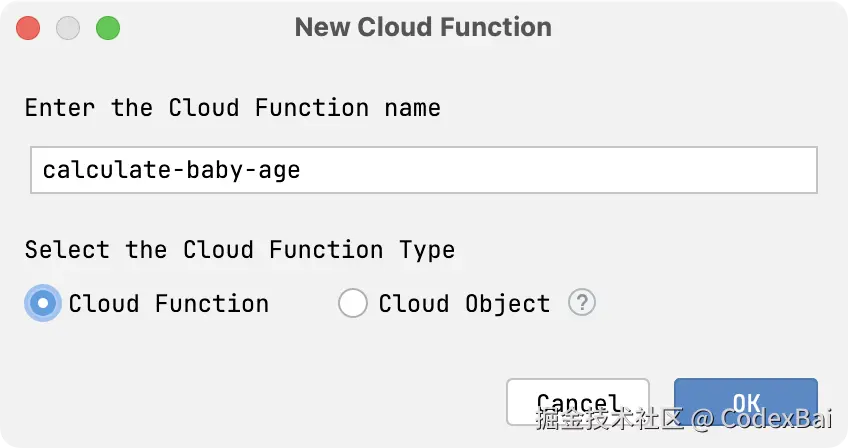Focus the Cloud Function name input field
The width and height of the screenshot is (848, 448).
tap(424, 170)
